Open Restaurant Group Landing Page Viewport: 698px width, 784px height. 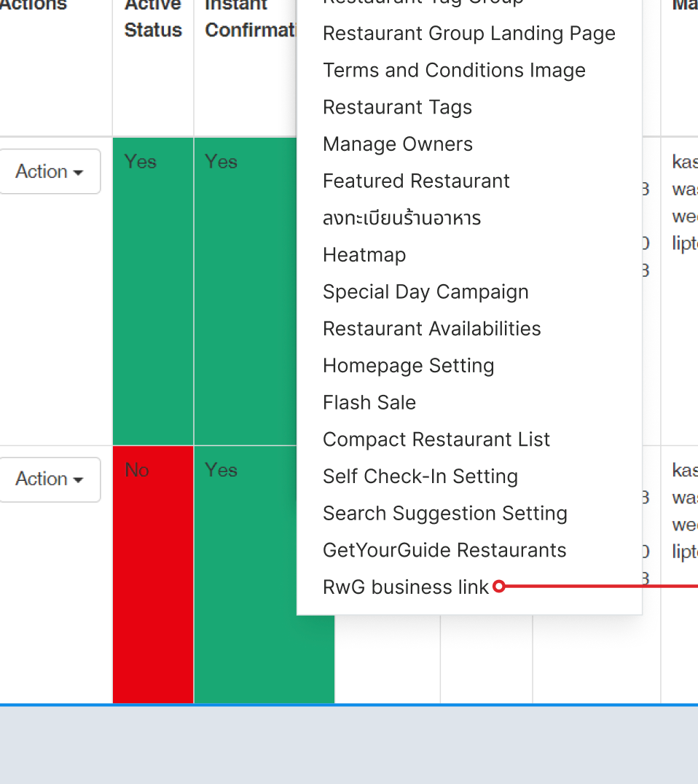coord(468,34)
